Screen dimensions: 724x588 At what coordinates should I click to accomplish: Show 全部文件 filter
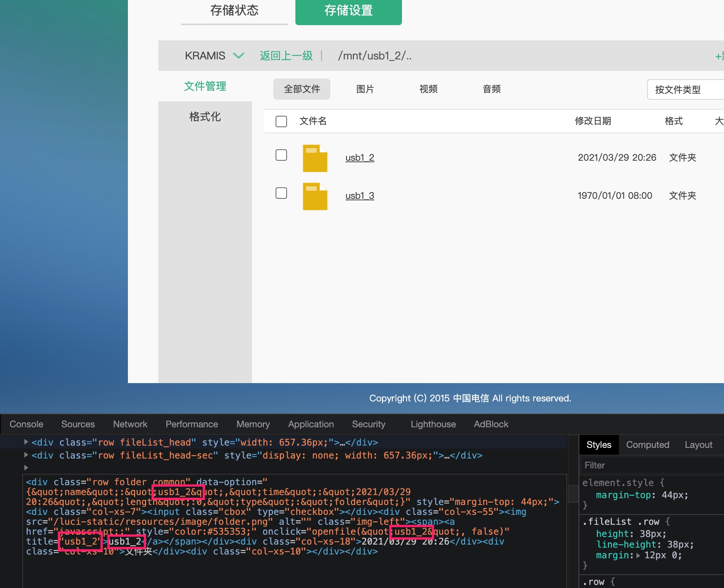tap(302, 89)
